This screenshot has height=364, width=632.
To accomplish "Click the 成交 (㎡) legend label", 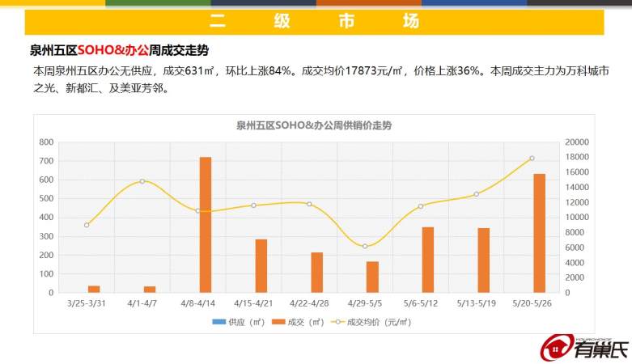I will (306, 322).
